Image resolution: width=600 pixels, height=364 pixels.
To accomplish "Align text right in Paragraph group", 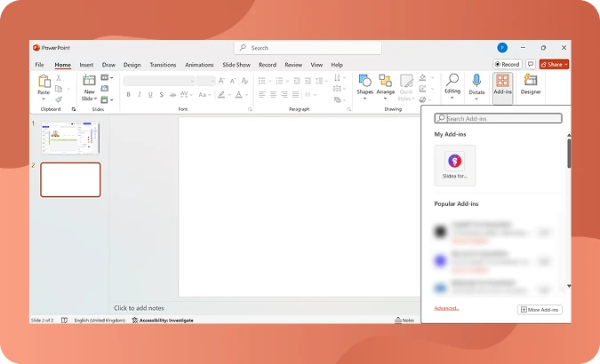I will pyautogui.click(x=284, y=94).
